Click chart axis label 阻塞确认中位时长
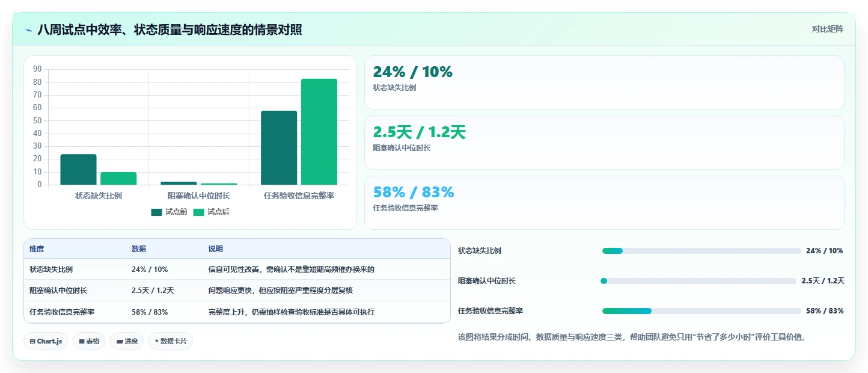This screenshot has width=868, height=373. coord(199,196)
